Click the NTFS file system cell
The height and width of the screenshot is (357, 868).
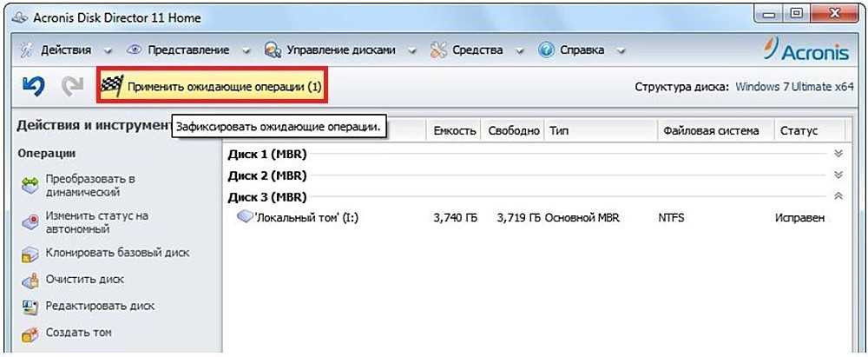coord(671,218)
